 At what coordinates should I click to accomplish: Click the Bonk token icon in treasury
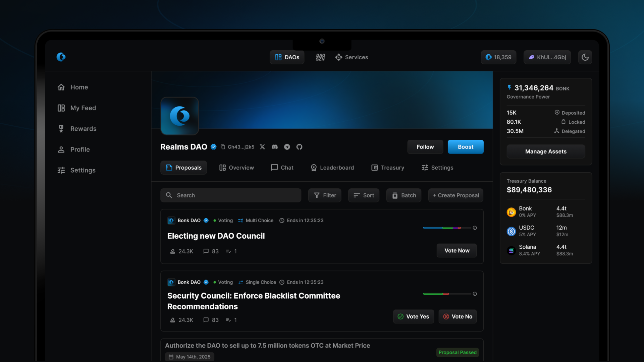click(x=511, y=212)
